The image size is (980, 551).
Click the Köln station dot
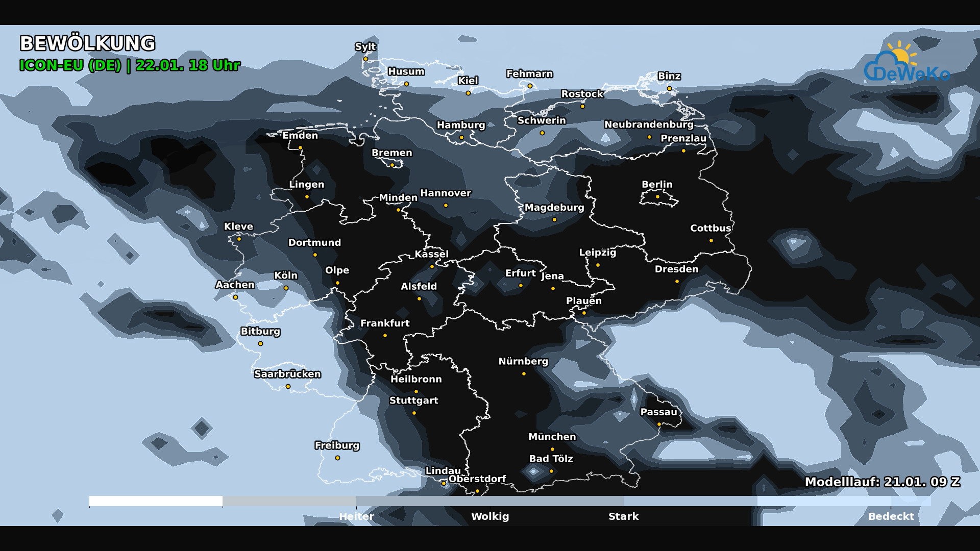point(285,287)
